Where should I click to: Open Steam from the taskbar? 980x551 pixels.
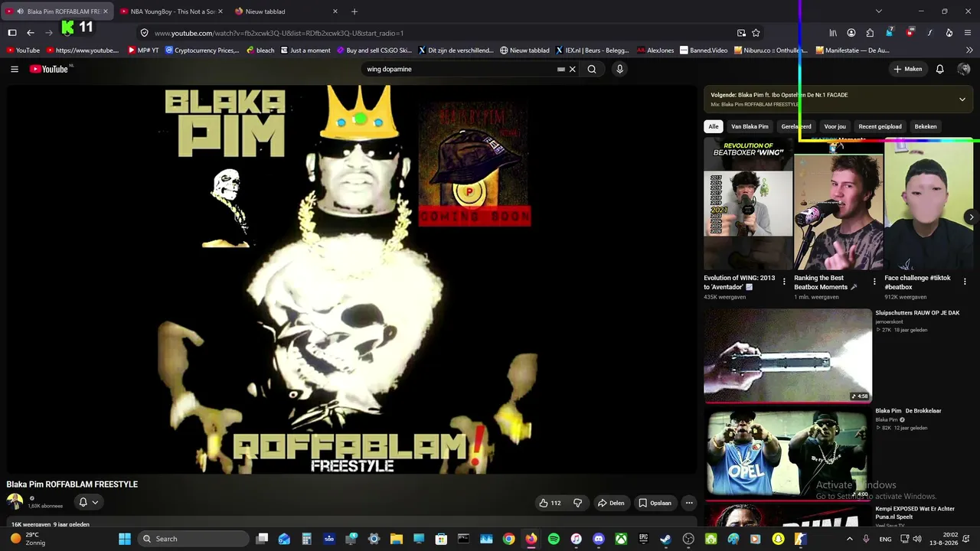[x=666, y=539]
